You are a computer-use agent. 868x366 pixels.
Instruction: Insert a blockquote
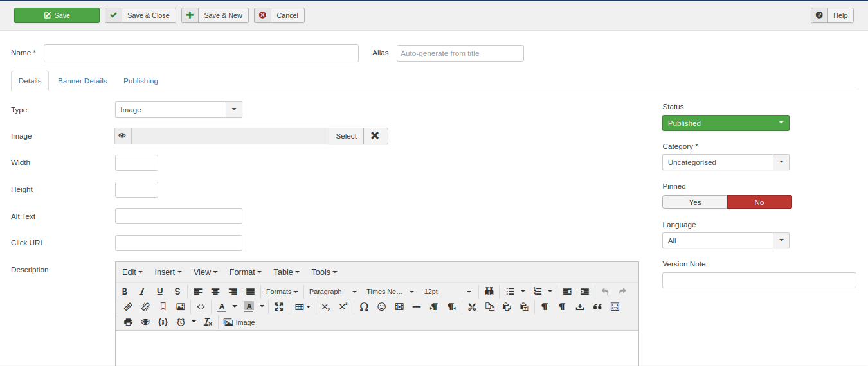(x=597, y=307)
